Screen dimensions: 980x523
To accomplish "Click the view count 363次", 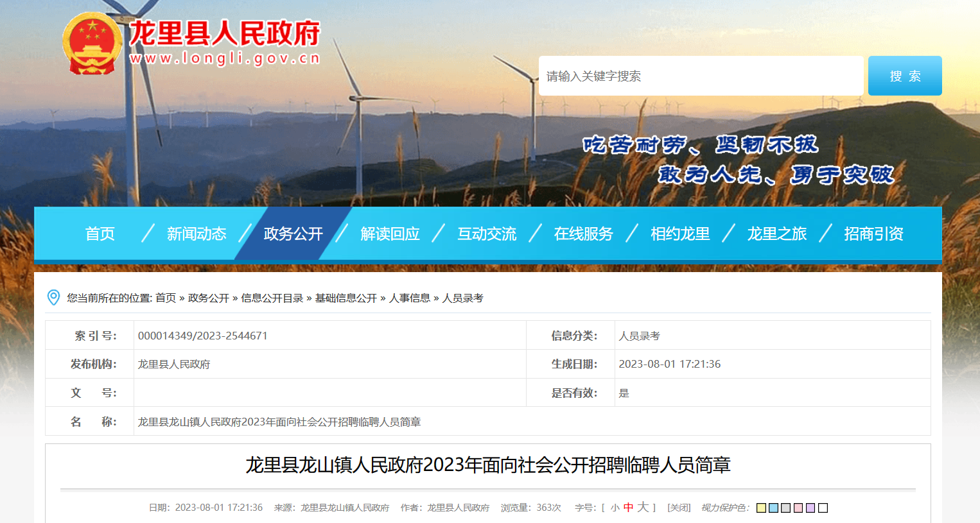I will [549, 508].
